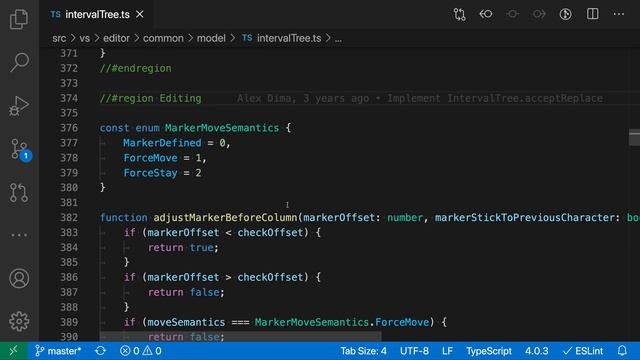Click checkOffset on line 386

[270, 277]
